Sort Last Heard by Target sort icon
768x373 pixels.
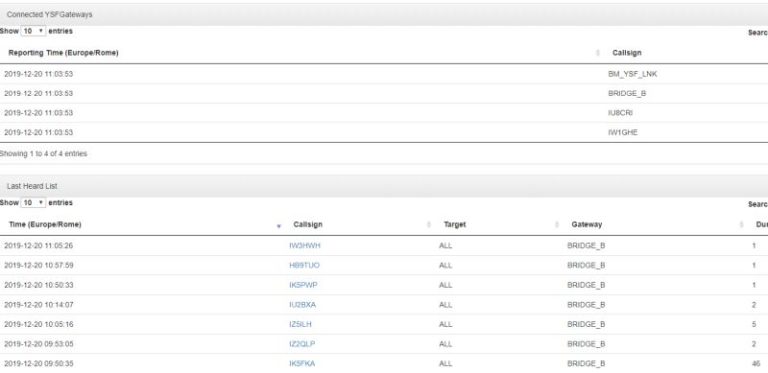tap(556, 225)
